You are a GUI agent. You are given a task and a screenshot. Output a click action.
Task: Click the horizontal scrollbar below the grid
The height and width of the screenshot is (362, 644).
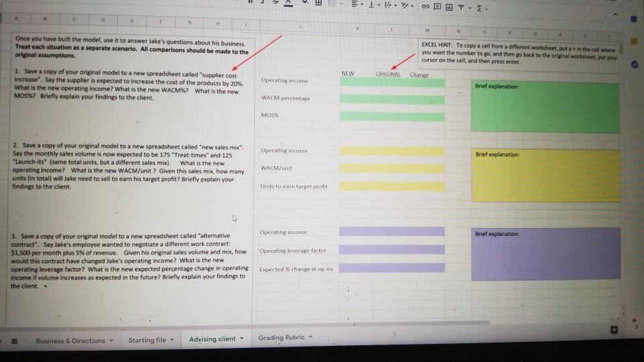[246, 325]
